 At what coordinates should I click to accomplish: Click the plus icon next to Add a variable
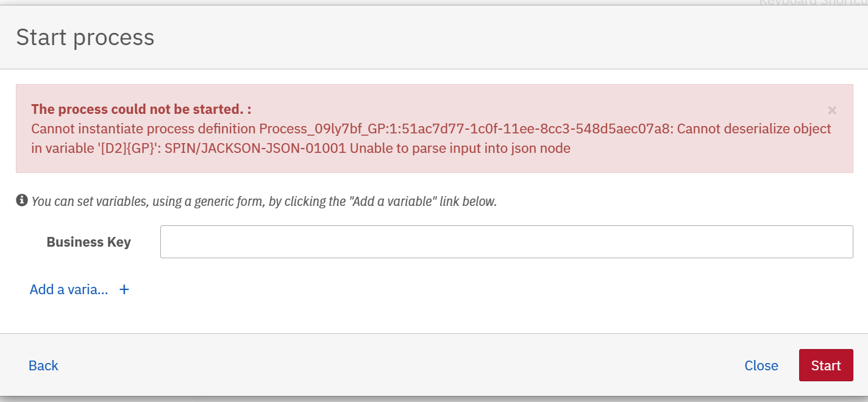tap(124, 289)
